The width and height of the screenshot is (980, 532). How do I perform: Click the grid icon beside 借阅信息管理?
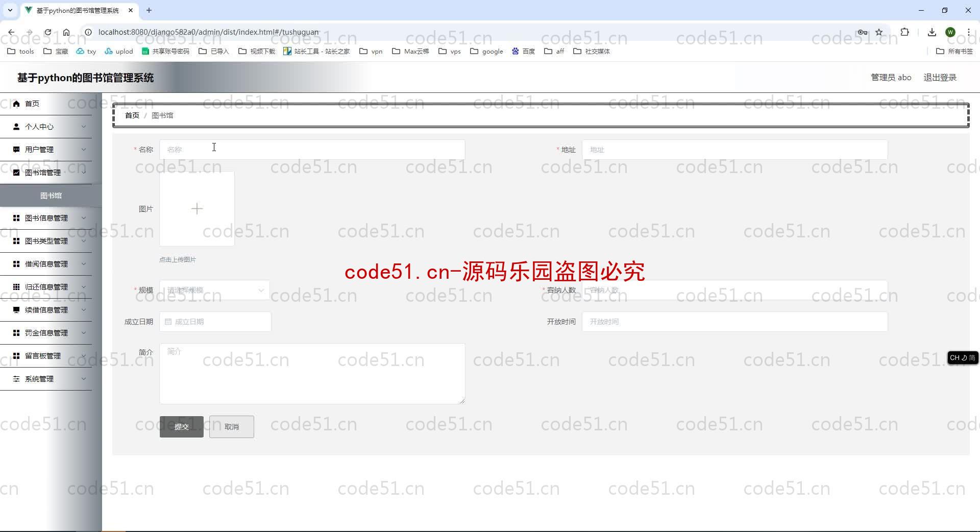coord(16,264)
